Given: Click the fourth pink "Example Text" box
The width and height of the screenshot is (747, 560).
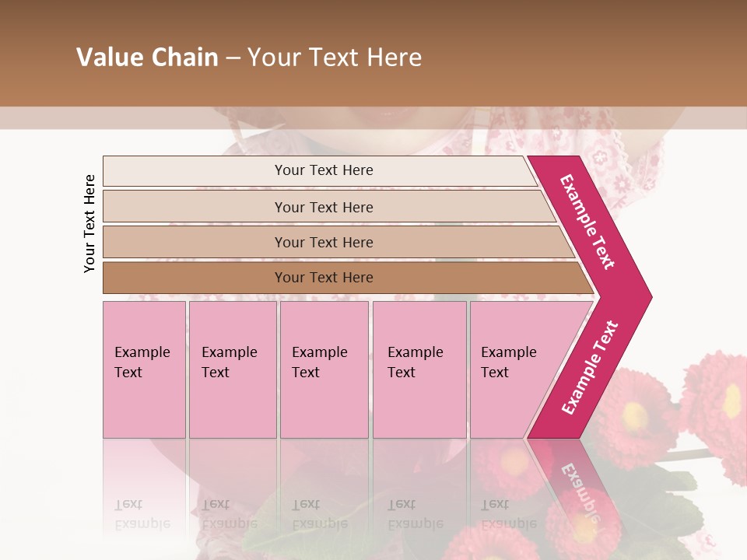Looking at the screenshot, I should (419, 369).
